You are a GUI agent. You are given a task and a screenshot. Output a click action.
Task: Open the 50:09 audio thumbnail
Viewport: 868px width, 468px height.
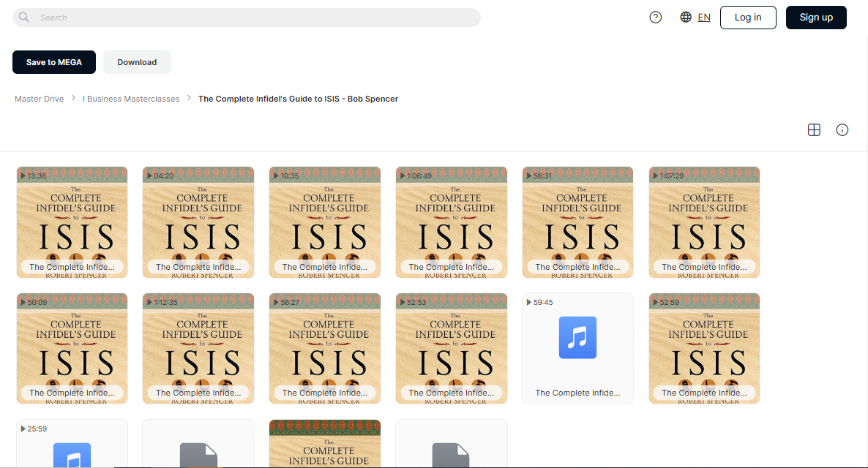pos(72,349)
